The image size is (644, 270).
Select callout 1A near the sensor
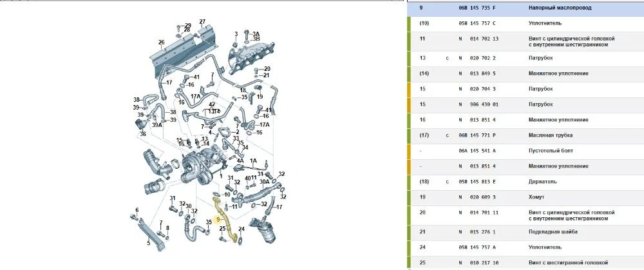(253, 160)
